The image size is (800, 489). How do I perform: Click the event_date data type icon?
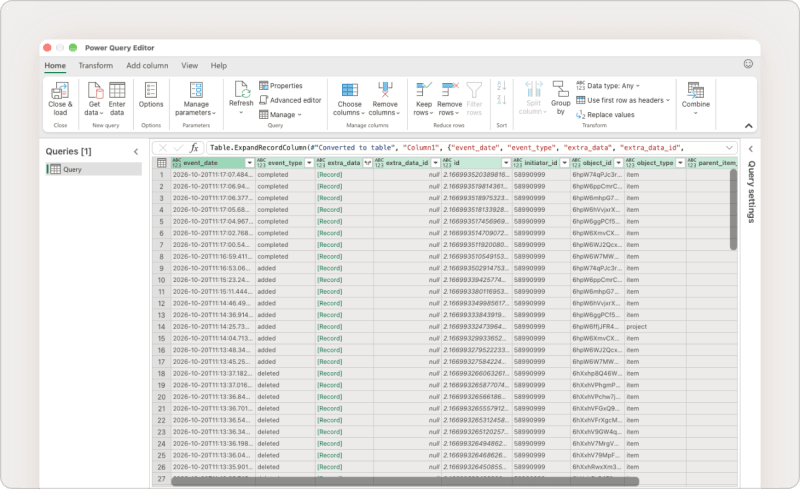pos(177,163)
